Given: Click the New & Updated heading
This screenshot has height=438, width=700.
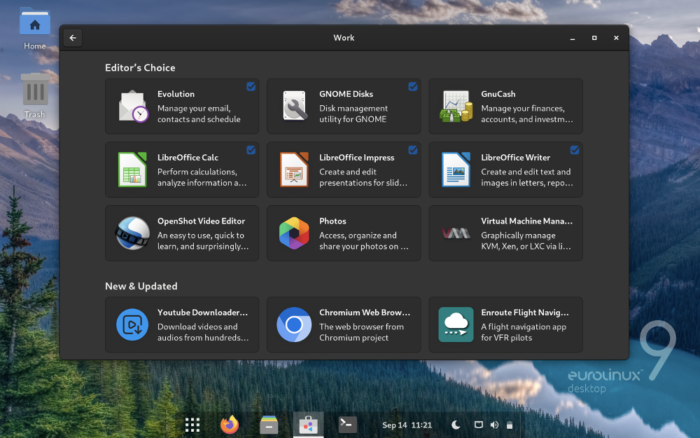Looking at the screenshot, I should [141, 286].
